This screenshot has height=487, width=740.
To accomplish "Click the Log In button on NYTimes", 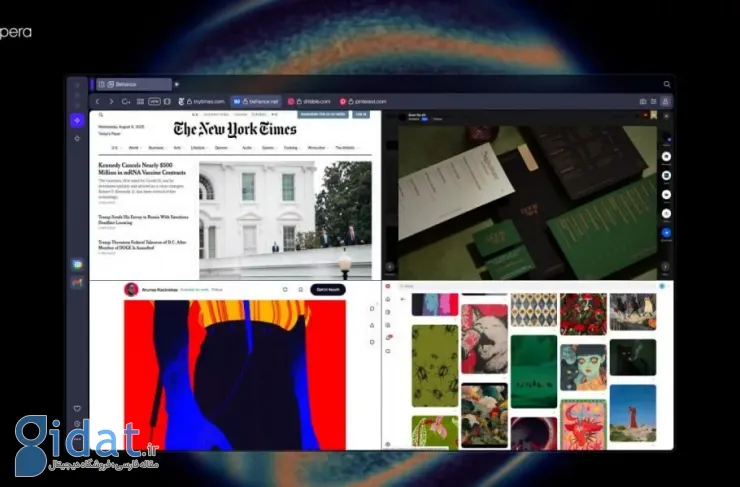I will (361, 114).
